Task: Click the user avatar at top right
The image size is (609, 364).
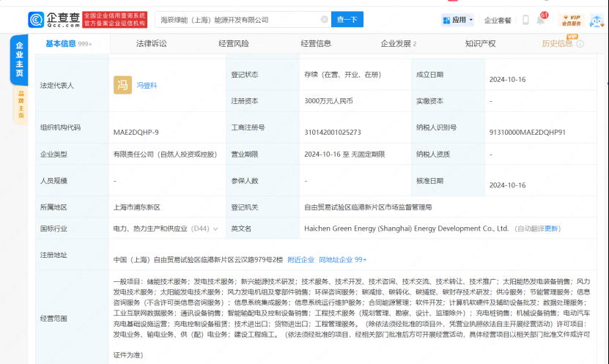Action: pos(594,20)
